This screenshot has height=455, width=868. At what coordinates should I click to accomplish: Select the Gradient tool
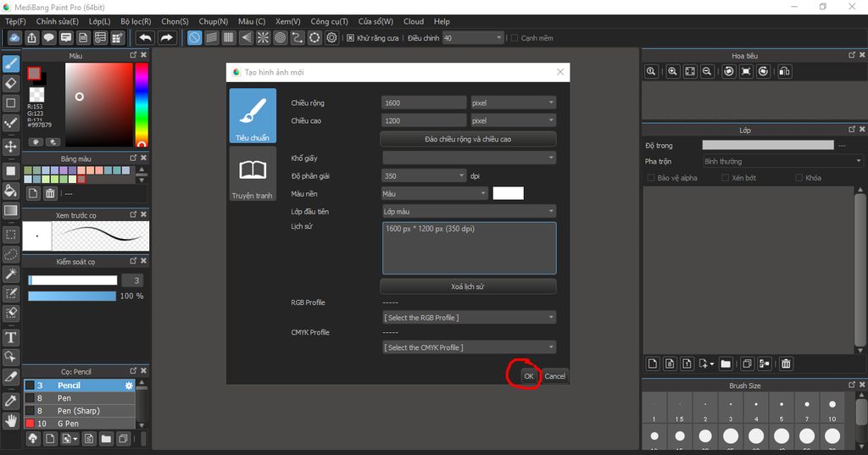[10, 210]
